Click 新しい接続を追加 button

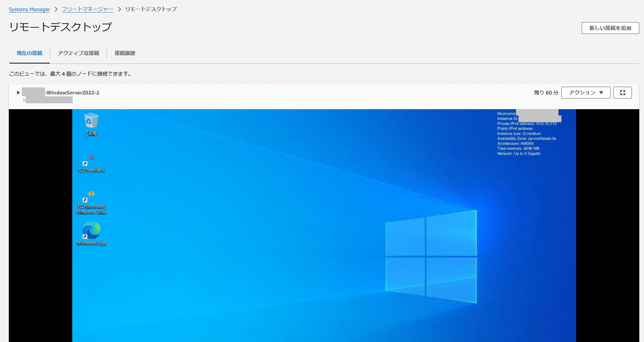610,28
